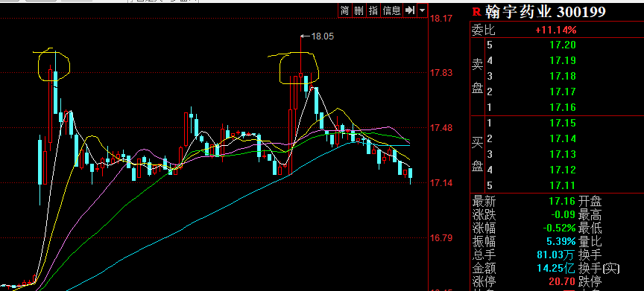This screenshot has height=291, width=644.
Task: Click buy level 3 price 17.13
Action: tap(563, 154)
